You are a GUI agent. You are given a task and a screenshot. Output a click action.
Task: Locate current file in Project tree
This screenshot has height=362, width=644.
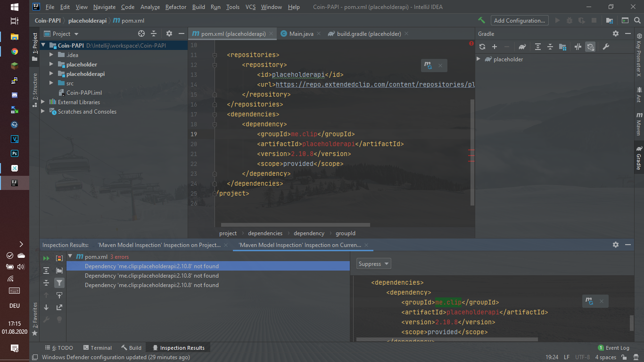(141, 33)
